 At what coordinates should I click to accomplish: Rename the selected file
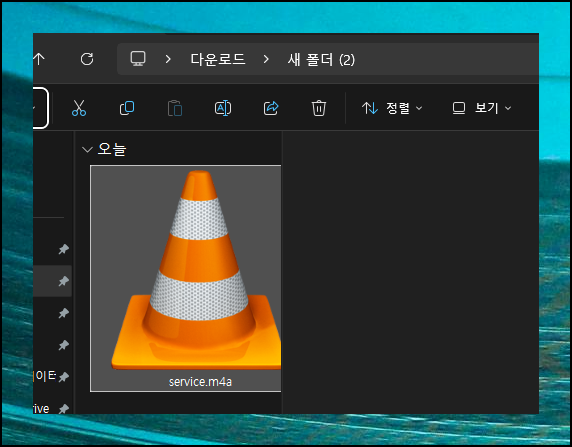[x=223, y=108]
